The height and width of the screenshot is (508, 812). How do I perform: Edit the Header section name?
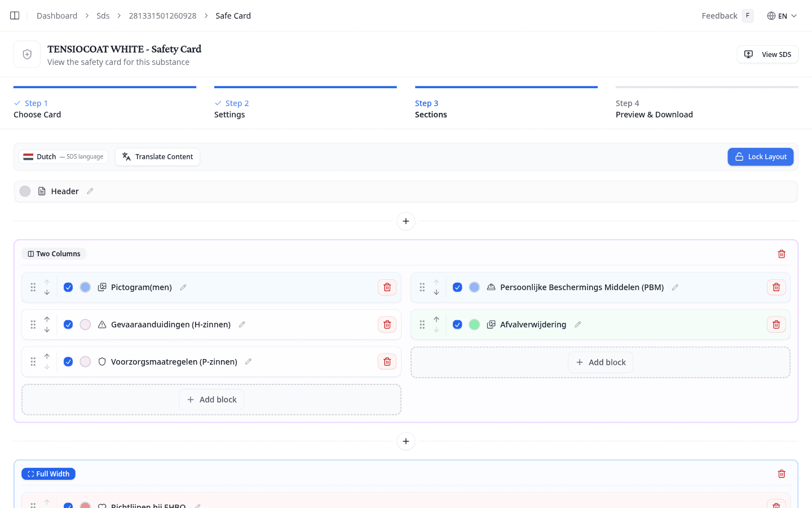click(90, 191)
